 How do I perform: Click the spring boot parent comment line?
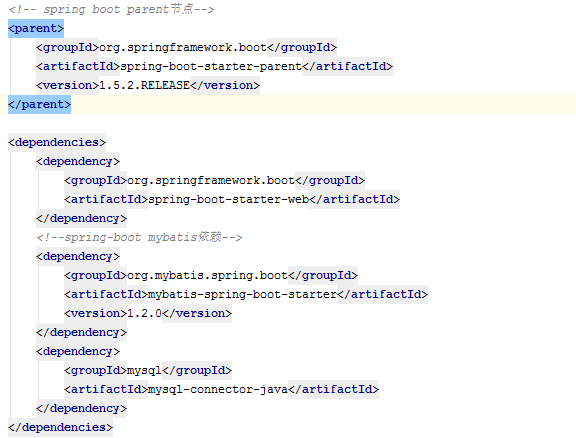pos(111,9)
